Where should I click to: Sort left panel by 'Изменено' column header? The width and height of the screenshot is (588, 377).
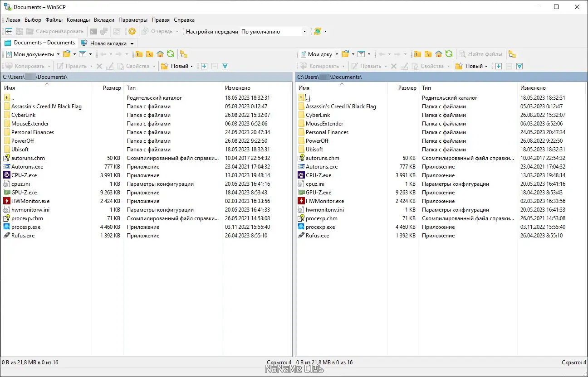(256, 88)
